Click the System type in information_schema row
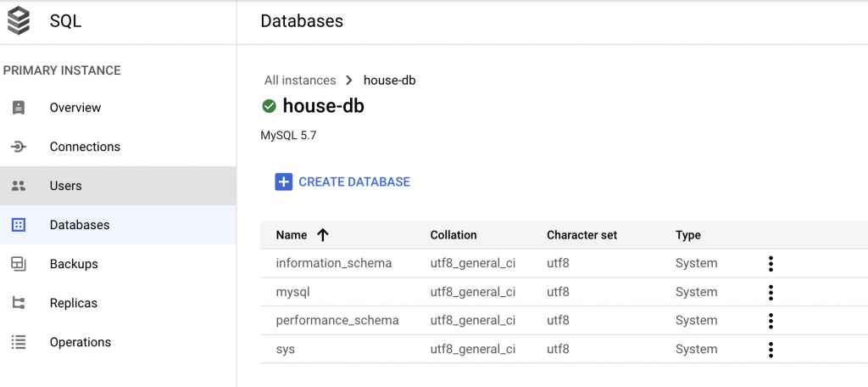868x387 pixels. pyautogui.click(x=697, y=263)
